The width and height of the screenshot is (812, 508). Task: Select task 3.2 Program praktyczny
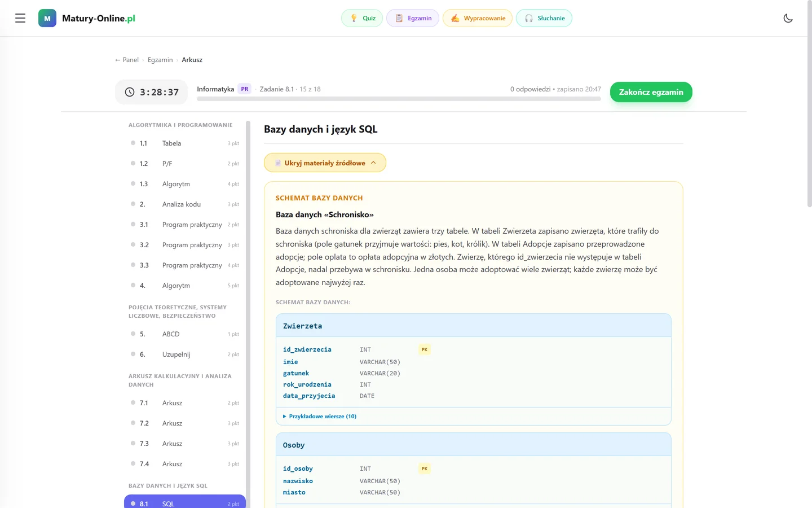click(x=185, y=245)
